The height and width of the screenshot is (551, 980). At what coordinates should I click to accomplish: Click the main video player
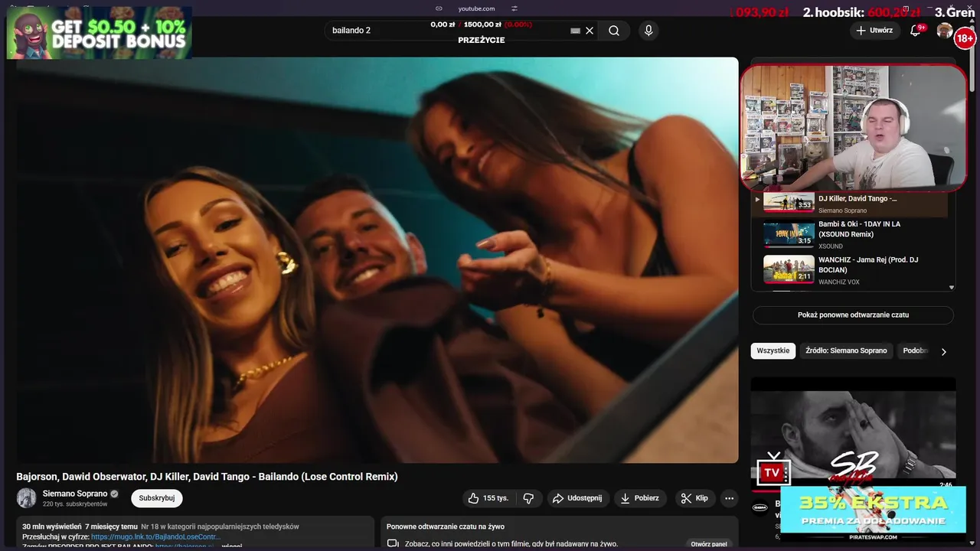click(377, 260)
